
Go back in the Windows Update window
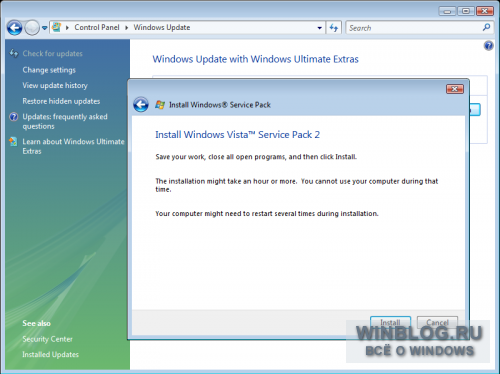coord(14,28)
